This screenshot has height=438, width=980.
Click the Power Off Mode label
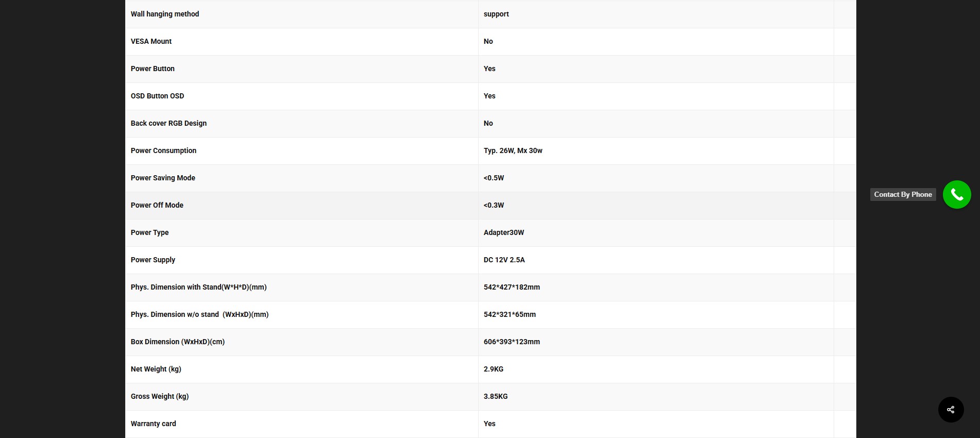(157, 205)
